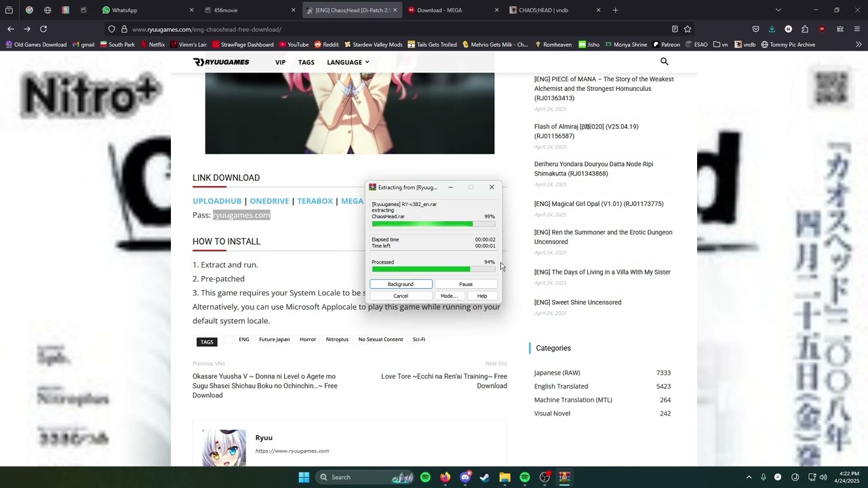Click the Processed total progress bar
868x488 pixels.
(433, 269)
